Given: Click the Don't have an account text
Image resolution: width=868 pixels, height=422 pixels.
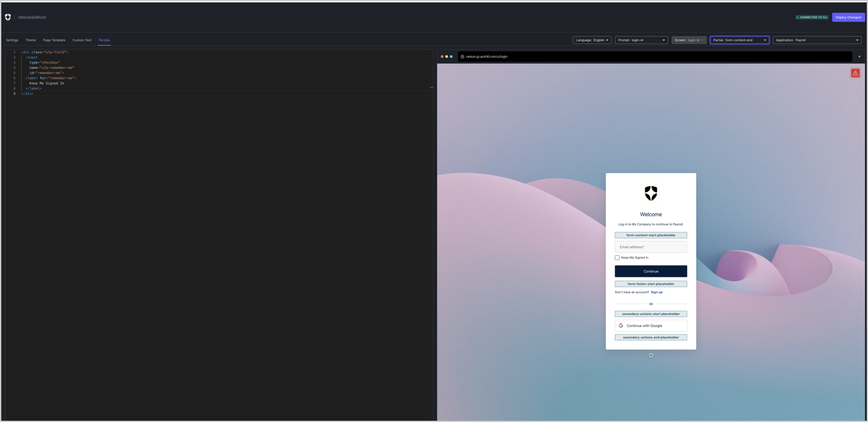Looking at the screenshot, I should (632, 292).
